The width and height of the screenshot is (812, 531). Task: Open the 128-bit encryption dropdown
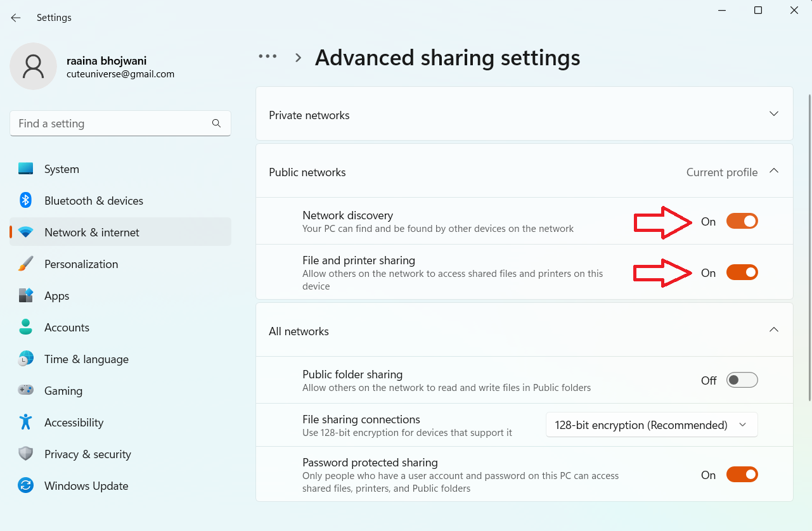pos(652,425)
